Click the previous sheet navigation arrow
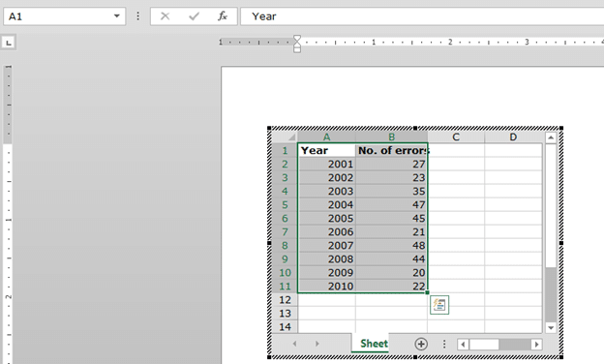This screenshot has width=604, height=364. pos(294,344)
